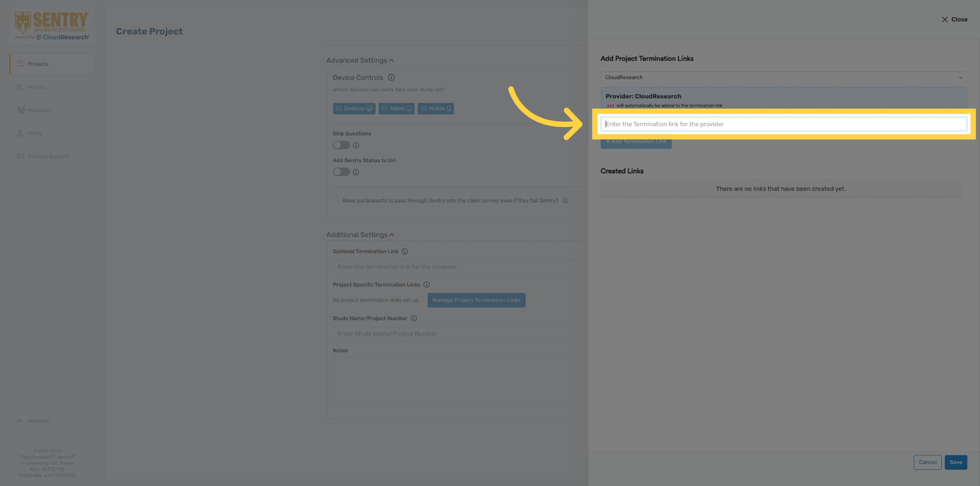
Task: Save the project with the Save button
Action: pos(955,462)
